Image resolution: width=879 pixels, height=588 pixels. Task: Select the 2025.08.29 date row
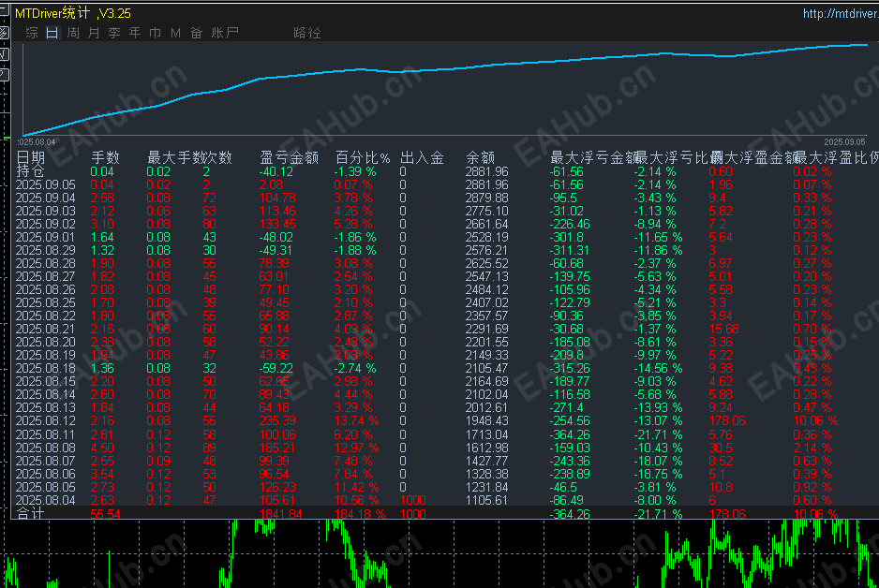45,250
